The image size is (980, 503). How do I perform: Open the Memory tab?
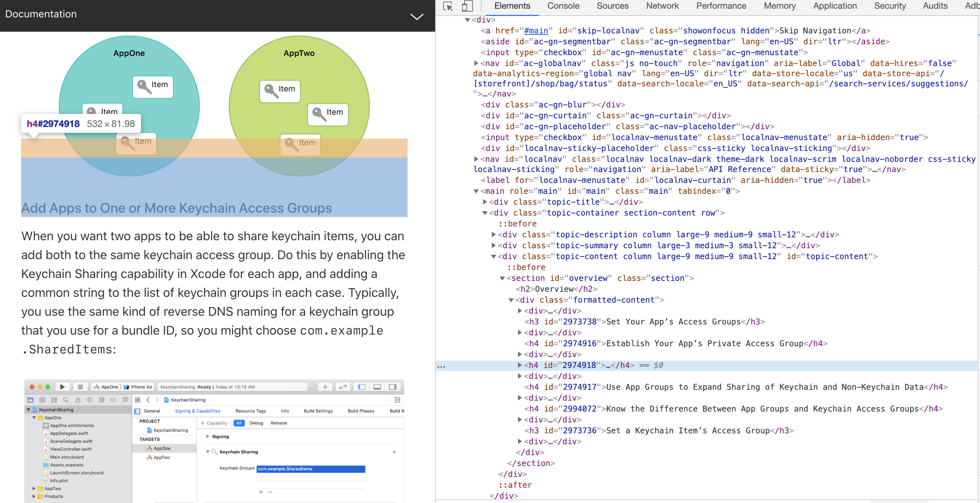click(779, 6)
